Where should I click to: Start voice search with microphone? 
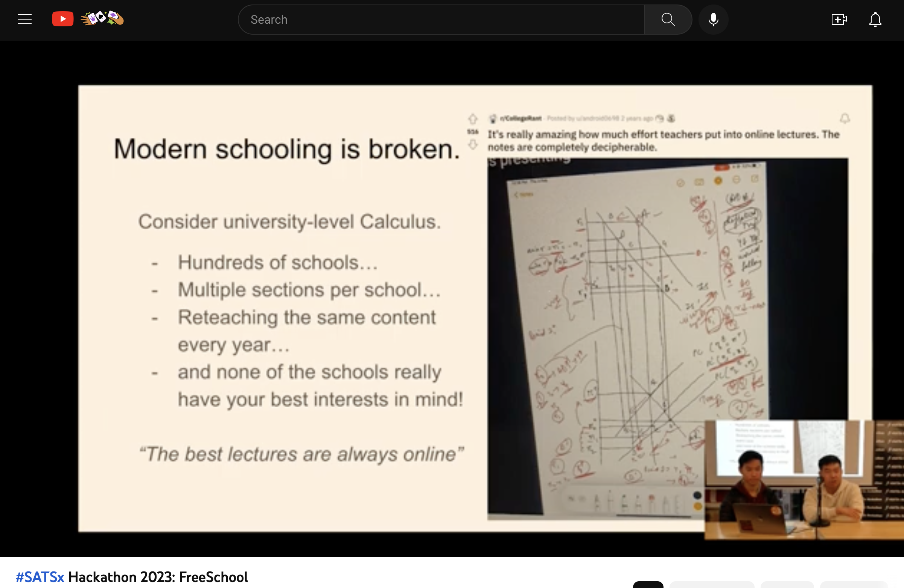(x=713, y=19)
